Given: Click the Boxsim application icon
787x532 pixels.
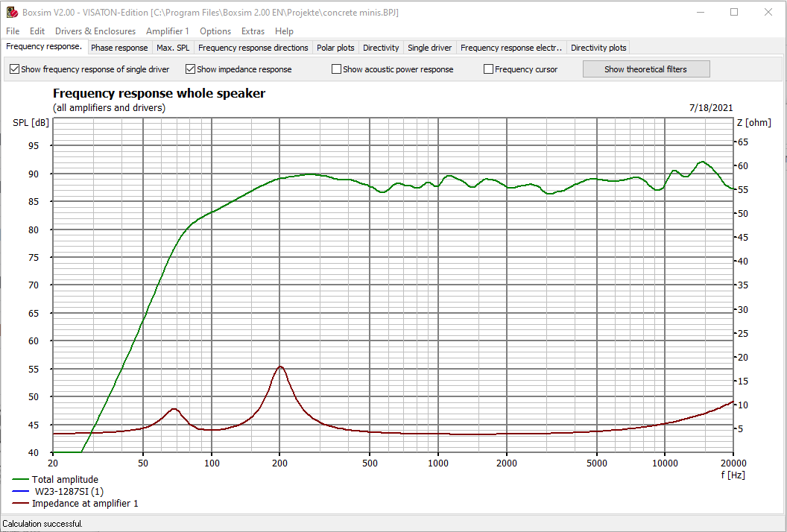Looking at the screenshot, I should tap(10, 12).
